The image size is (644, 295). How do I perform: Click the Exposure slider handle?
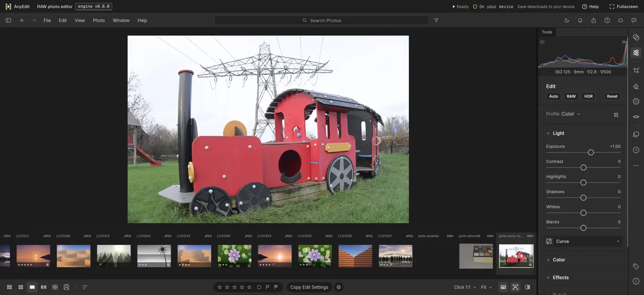pos(591,152)
